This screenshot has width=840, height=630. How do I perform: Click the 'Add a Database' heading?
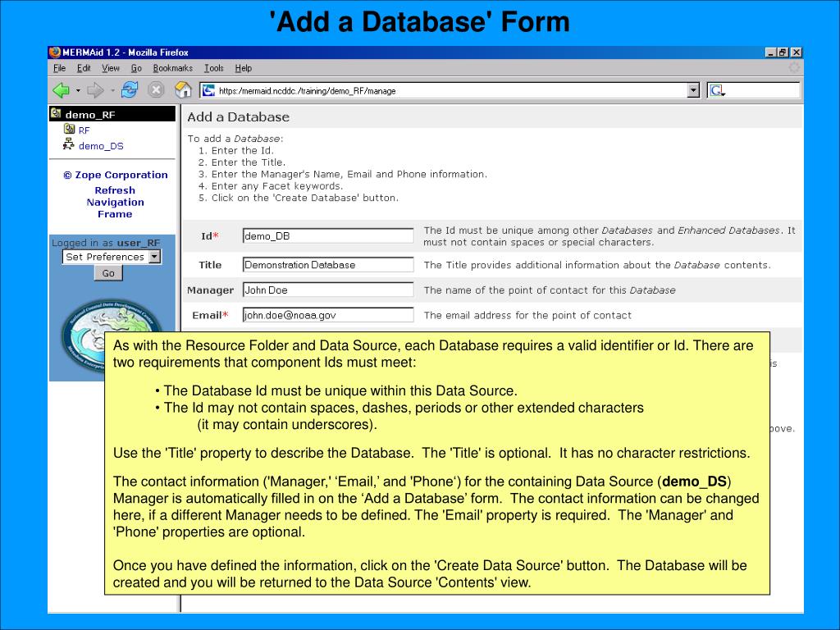click(238, 116)
